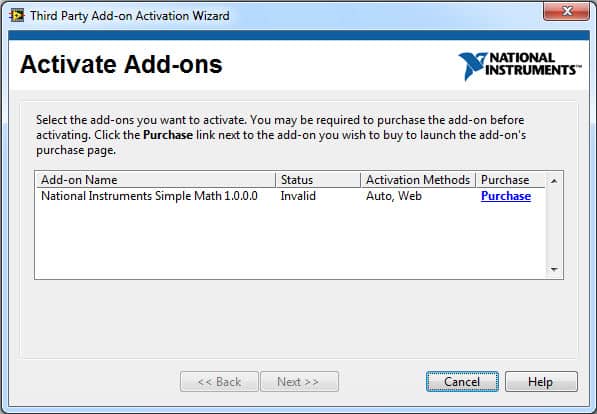This screenshot has height=414, width=597.
Task: Click the LabVIEW icon in title bar
Action: (x=17, y=16)
